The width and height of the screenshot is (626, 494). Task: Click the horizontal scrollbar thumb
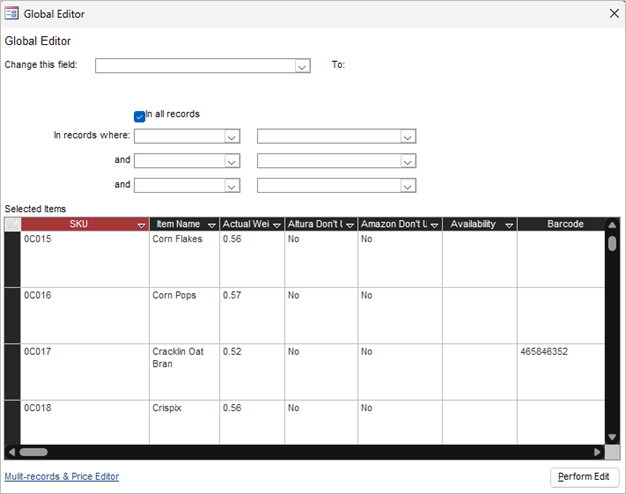point(34,452)
